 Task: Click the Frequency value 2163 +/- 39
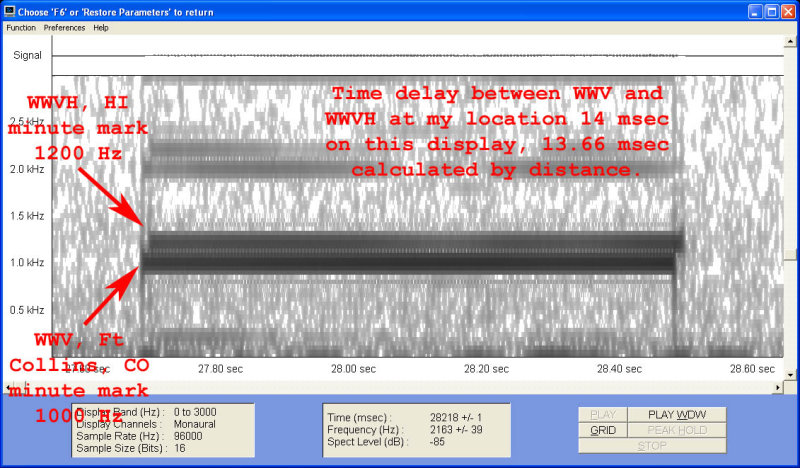456,430
